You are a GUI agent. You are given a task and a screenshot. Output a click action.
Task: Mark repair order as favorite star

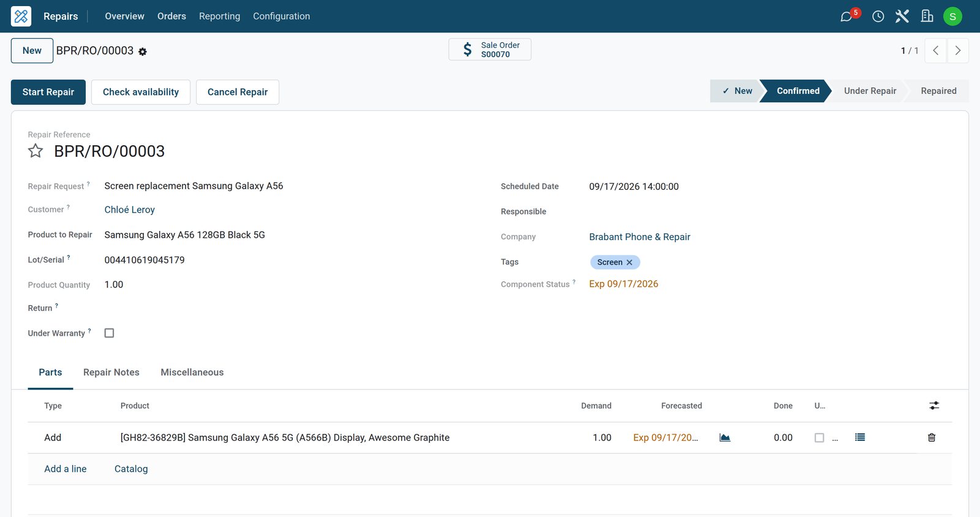tap(36, 151)
